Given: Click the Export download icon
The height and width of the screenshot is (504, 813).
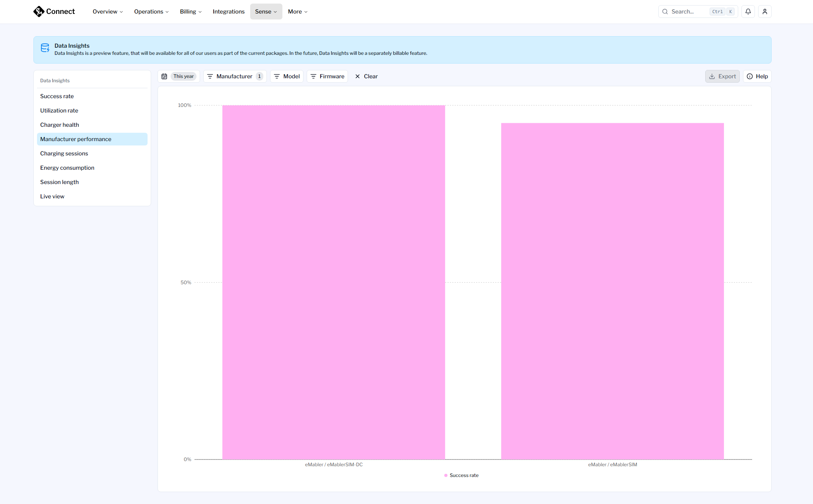Looking at the screenshot, I should point(712,76).
